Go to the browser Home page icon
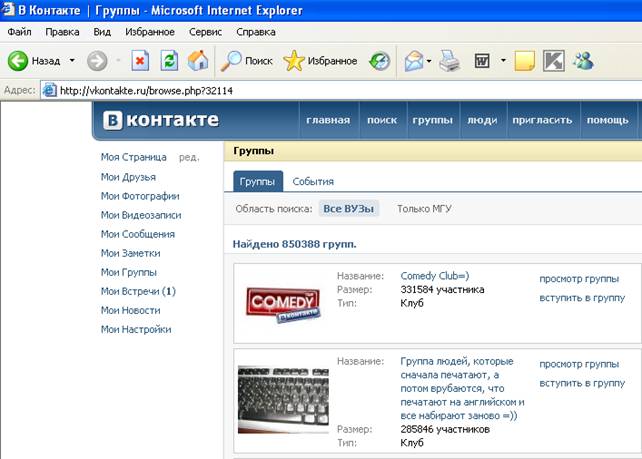 pyautogui.click(x=198, y=61)
